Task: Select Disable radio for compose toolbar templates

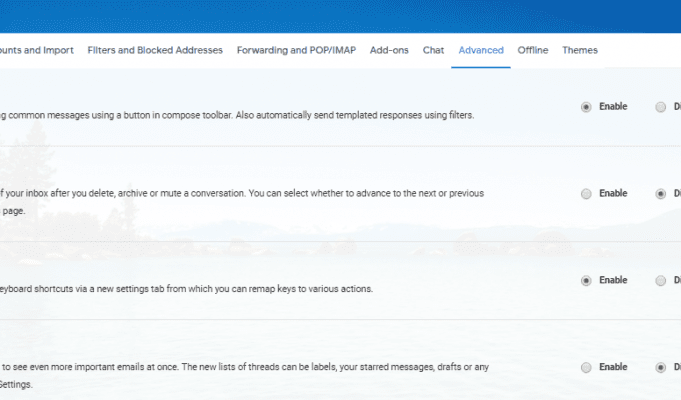Action: 661,107
